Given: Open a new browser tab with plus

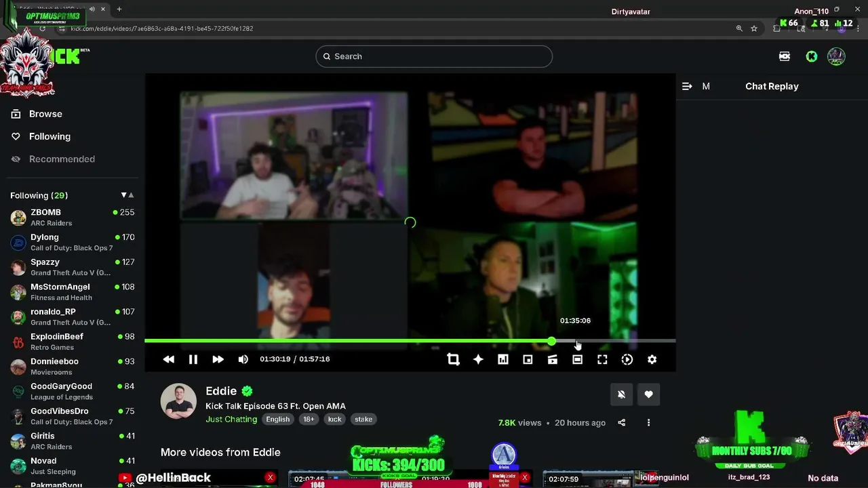Looking at the screenshot, I should tap(119, 9).
